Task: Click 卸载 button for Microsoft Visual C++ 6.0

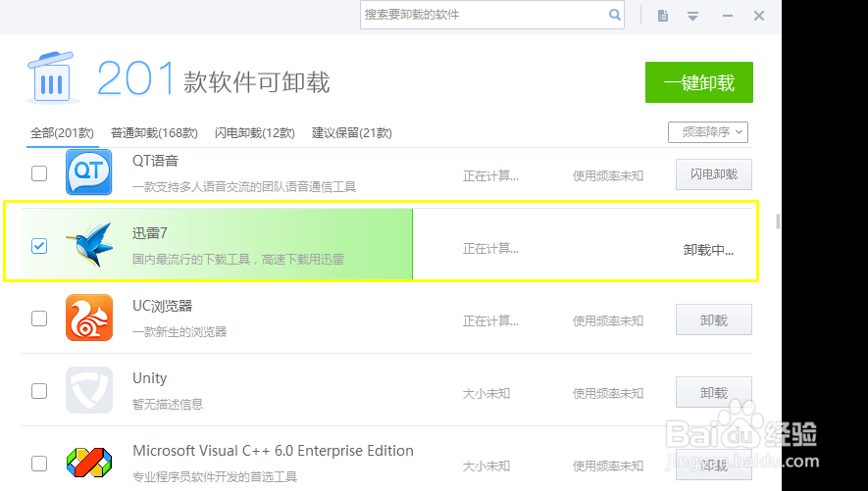Action: coord(714,465)
